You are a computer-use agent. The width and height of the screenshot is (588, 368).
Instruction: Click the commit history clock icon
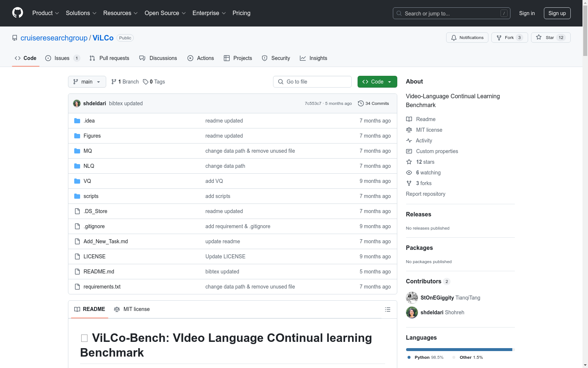click(x=361, y=103)
